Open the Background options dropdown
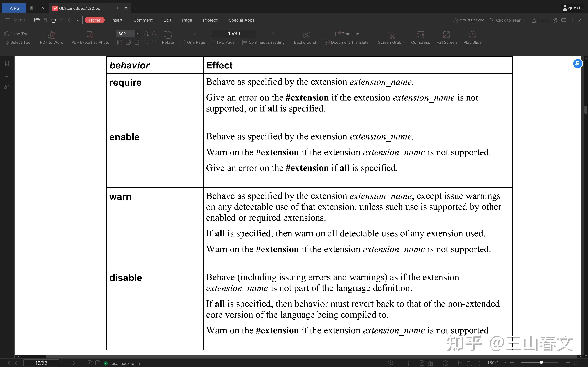588x367 pixels. (318, 42)
